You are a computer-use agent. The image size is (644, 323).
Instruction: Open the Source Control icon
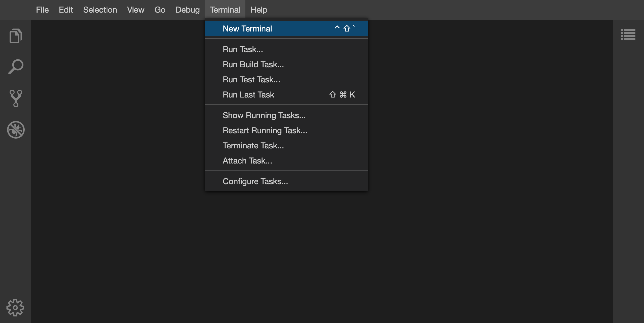(16, 98)
